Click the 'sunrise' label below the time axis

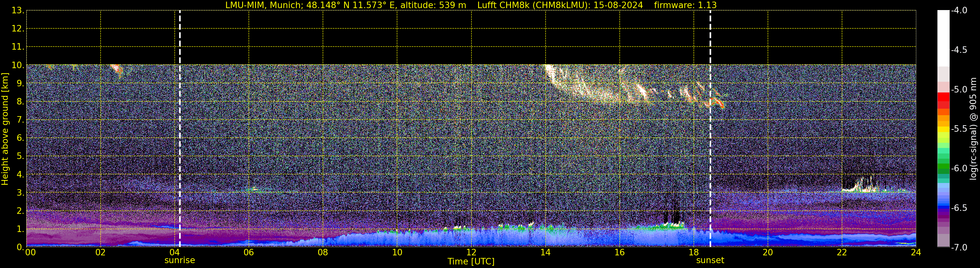click(x=179, y=261)
